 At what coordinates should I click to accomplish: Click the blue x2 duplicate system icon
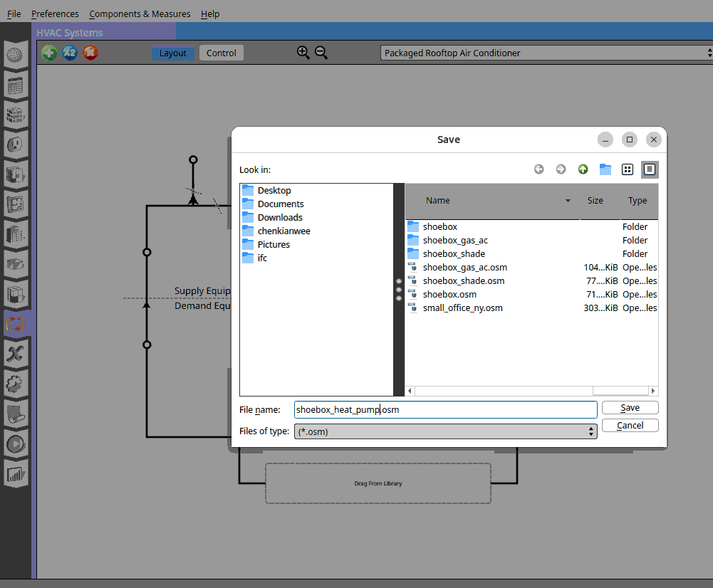(70, 53)
